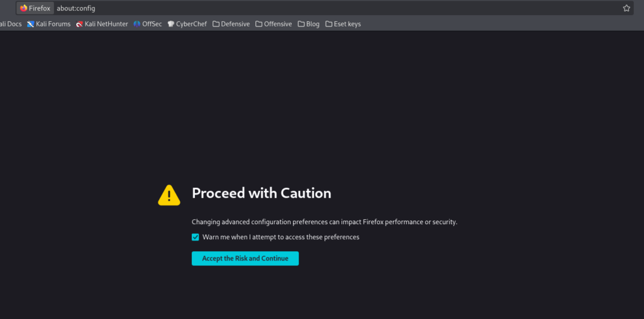Launch the CyberChef bookmark
Viewport: 644px width, 319px height.
point(187,24)
